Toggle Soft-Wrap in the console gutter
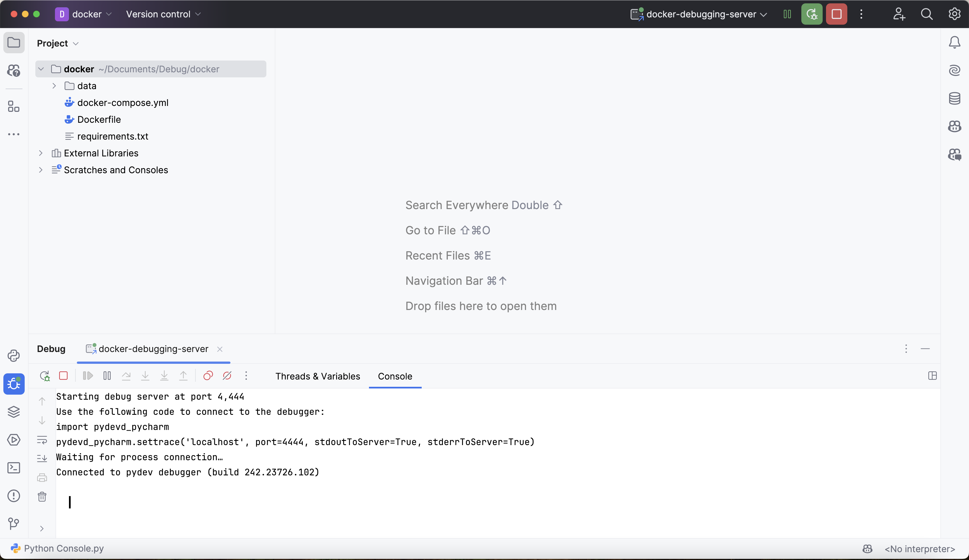The image size is (969, 560). [x=42, y=440]
